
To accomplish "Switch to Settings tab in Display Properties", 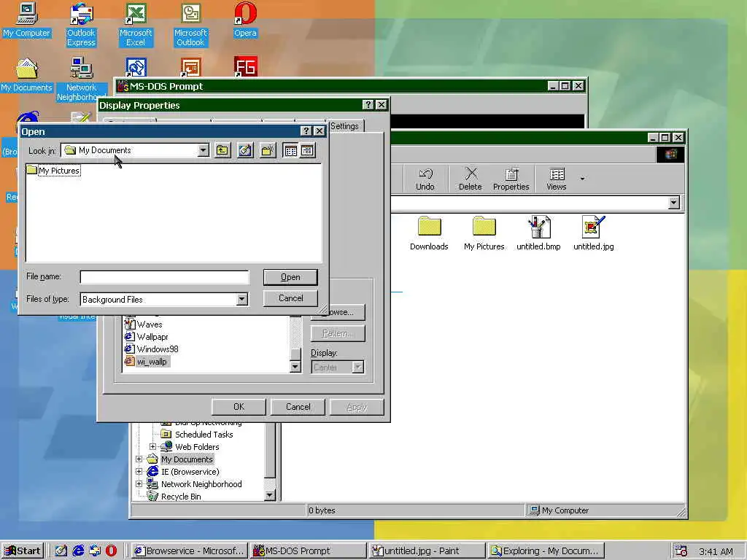I will [x=344, y=126].
